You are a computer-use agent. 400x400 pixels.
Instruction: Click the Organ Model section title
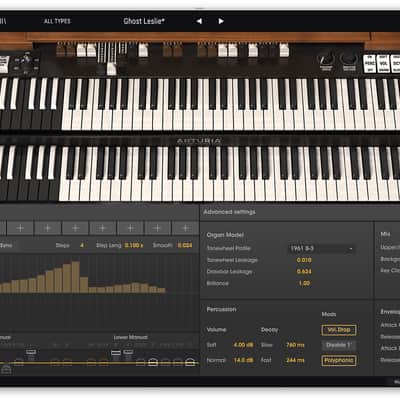(225, 235)
